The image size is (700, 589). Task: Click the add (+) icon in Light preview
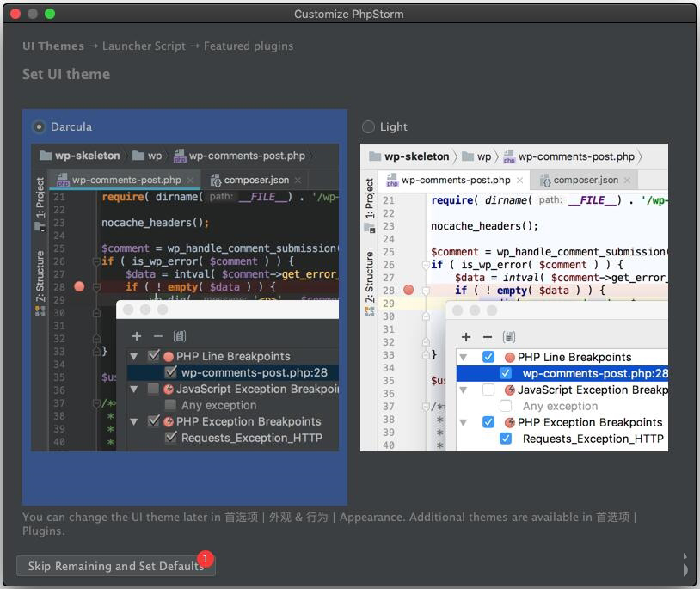(466, 337)
